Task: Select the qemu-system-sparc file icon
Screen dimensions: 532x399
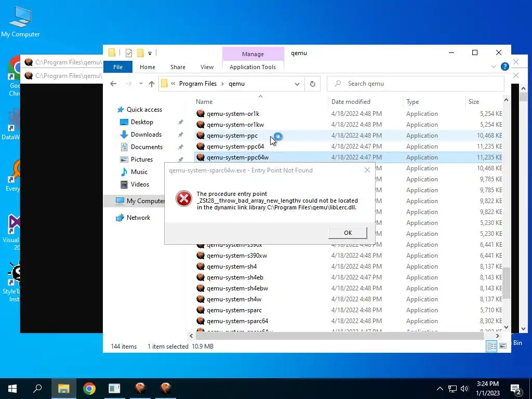Action: click(x=201, y=310)
